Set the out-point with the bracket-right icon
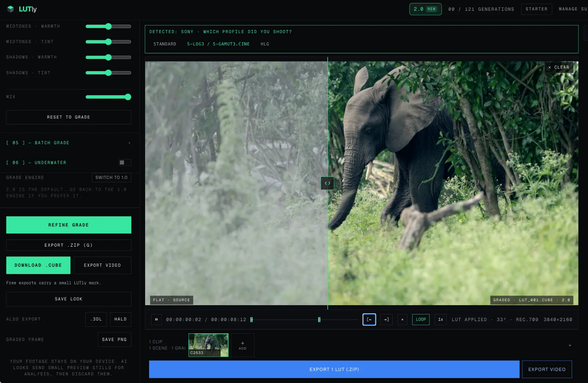The image size is (588, 383). tap(386, 320)
